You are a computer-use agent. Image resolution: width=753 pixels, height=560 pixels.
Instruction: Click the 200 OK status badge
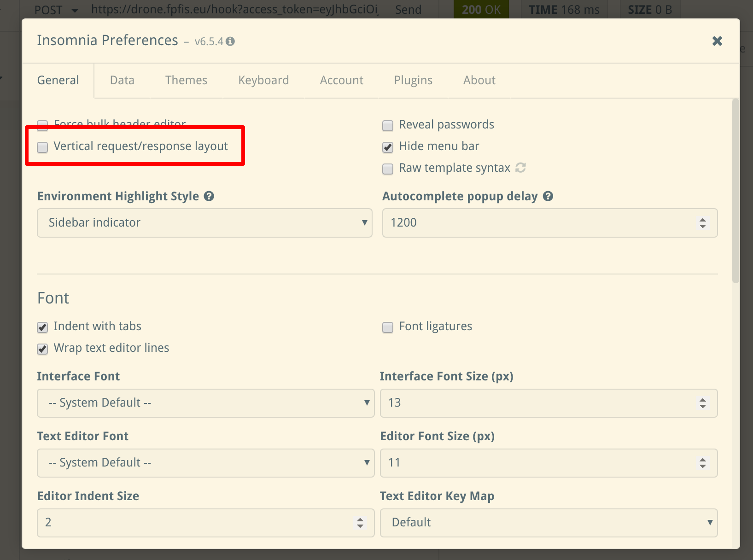click(481, 10)
